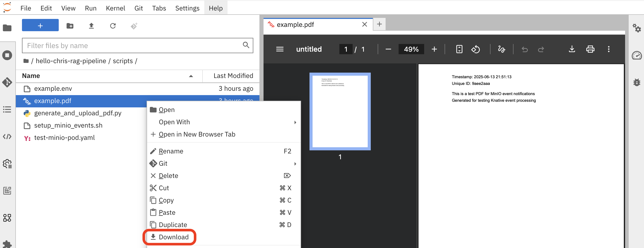Open the Kernel menu
The image size is (644, 248).
(116, 8)
